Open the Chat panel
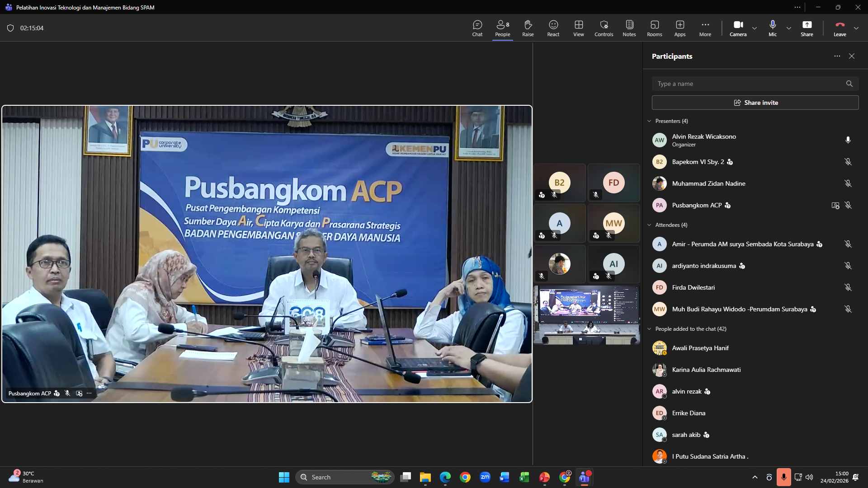Image resolution: width=868 pixels, height=488 pixels. [x=477, y=28]
